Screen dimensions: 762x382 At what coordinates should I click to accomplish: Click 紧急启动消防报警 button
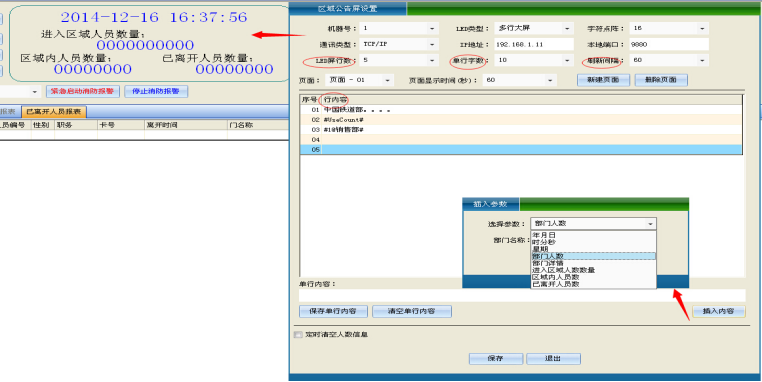tap(83, 91)
